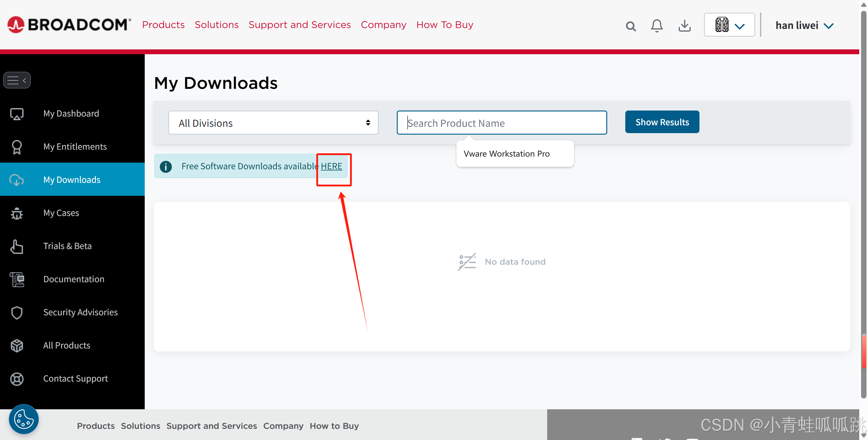Click the Broadcom logo
The image size is (868, 440).
(69, 25)
